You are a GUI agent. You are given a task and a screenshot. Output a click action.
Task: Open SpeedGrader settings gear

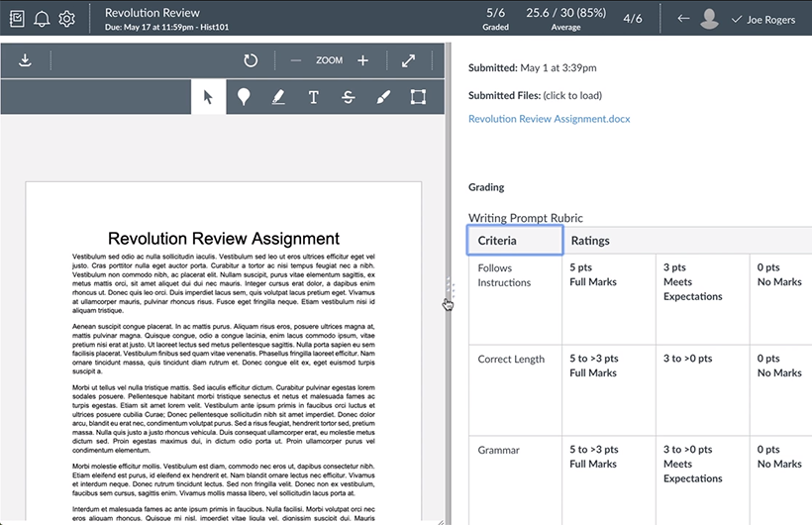[x=66, y=19]
